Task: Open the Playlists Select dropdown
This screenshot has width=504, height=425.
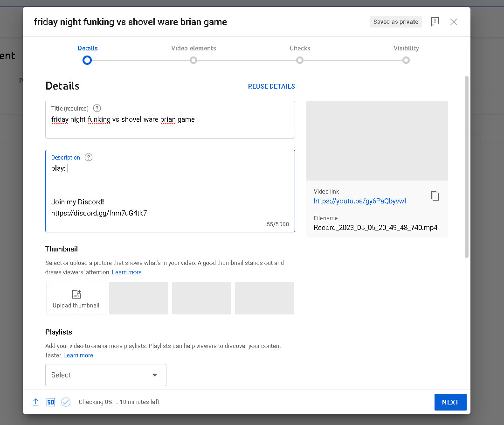Action: pyautogui.click(x=106, y=375)
